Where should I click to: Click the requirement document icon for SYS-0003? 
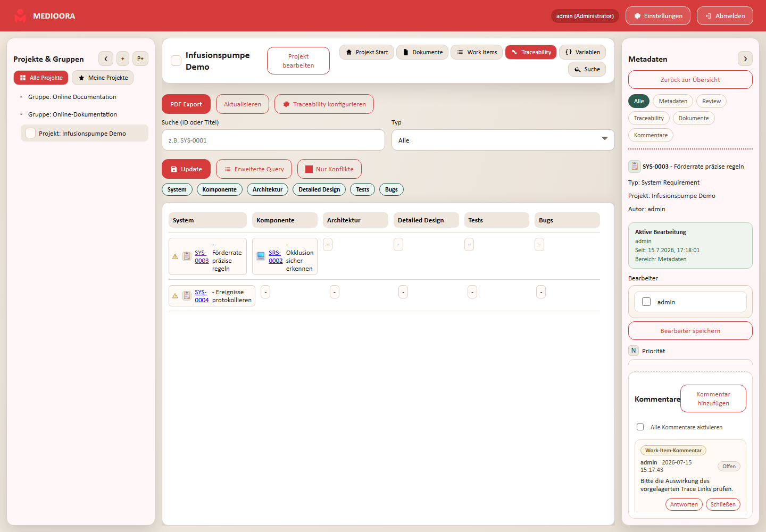[187, 256]
